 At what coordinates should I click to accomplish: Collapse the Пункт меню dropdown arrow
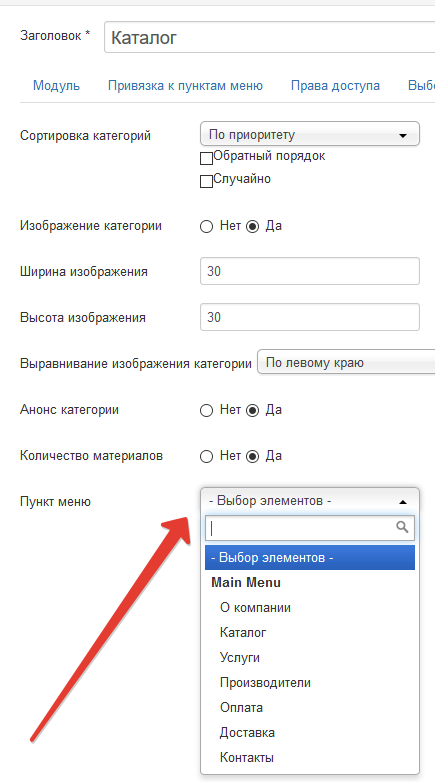pyautogui.click(x=403, y=502)
